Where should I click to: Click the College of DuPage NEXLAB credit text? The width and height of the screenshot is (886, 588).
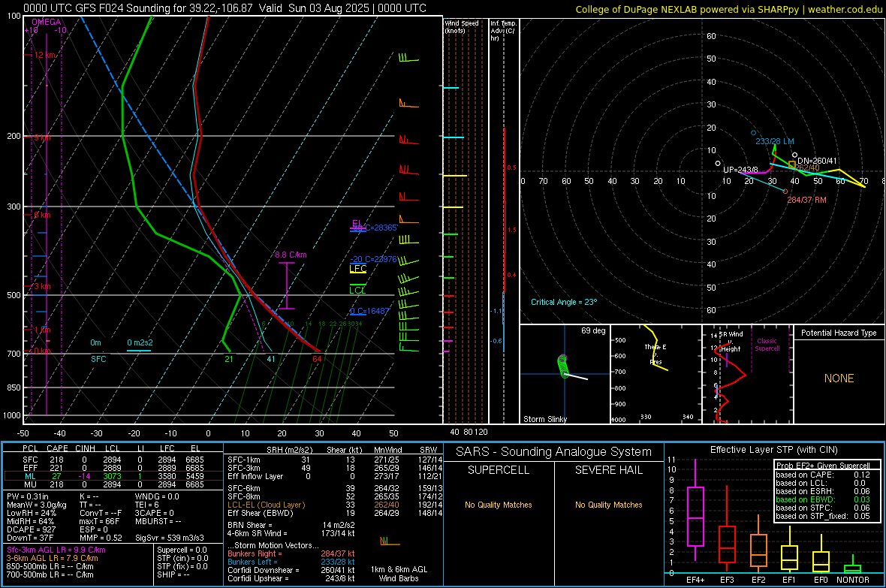click(x=728, y=9)
